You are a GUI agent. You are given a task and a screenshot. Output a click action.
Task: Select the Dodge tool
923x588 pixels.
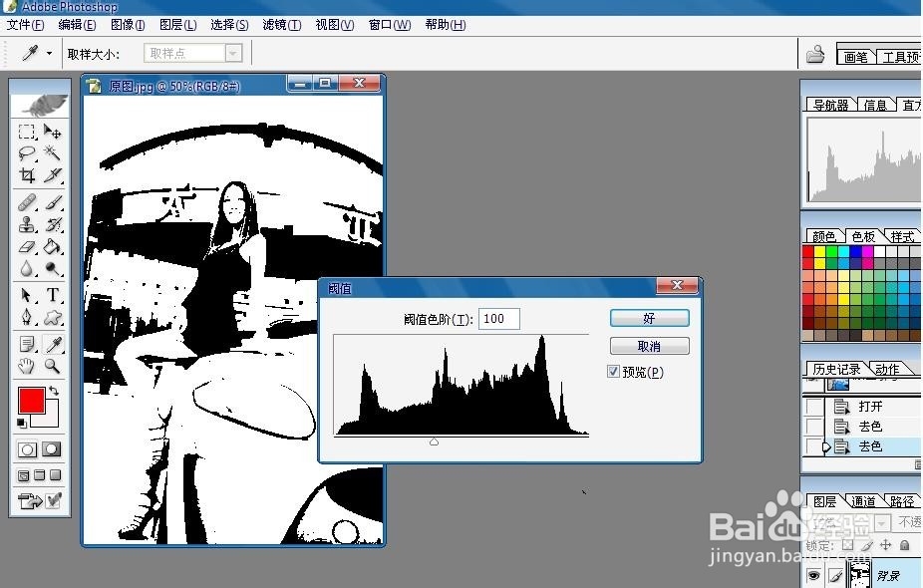pyautogui.click(x=53, y=268)
